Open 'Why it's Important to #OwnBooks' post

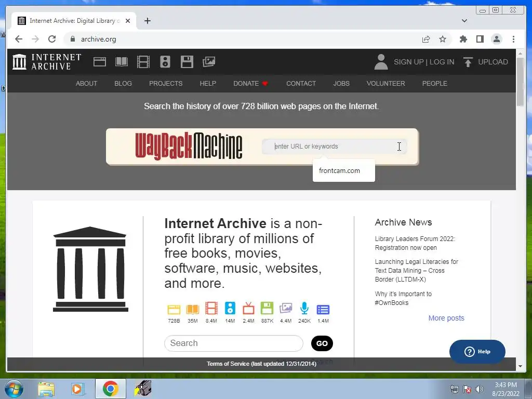[x=403, y=298]
